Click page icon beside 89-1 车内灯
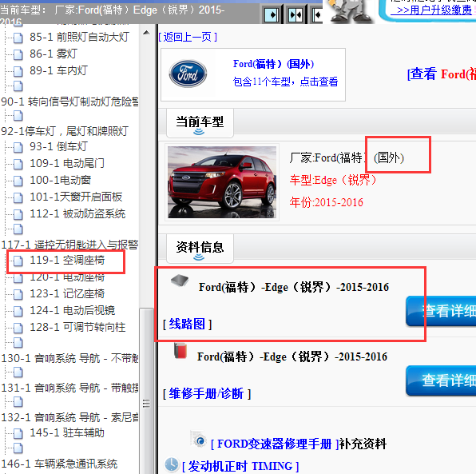 pos(18,71)
